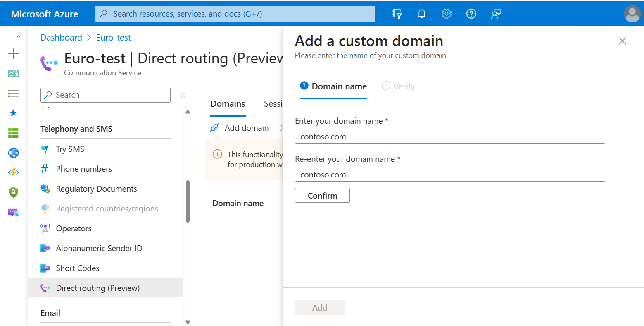Select the Domains tab
The image size is (644, 326).
coord(228,104)
